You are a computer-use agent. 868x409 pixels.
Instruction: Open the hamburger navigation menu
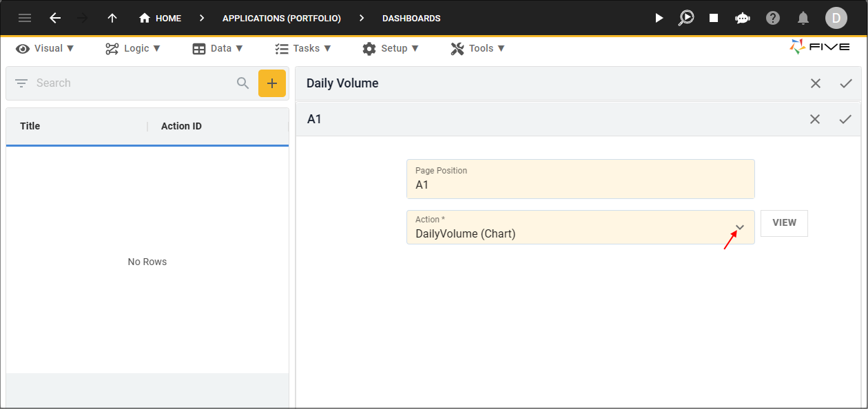coord(25,18)
